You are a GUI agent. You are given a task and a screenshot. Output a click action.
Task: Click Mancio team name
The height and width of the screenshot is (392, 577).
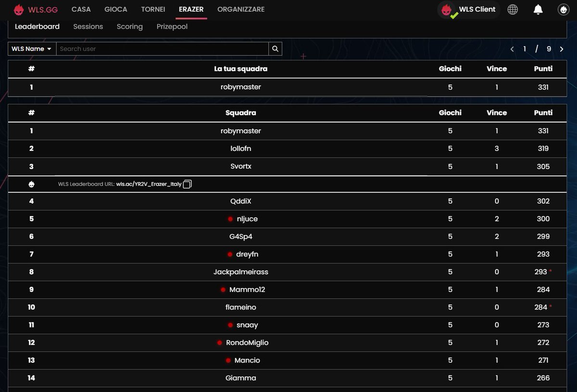click(247, 360)
